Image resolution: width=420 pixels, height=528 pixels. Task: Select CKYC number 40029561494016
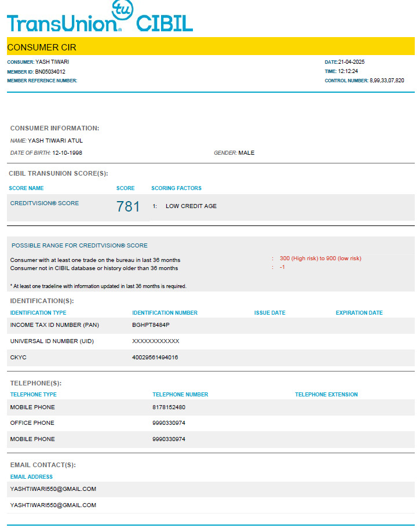tap(155, 358)
